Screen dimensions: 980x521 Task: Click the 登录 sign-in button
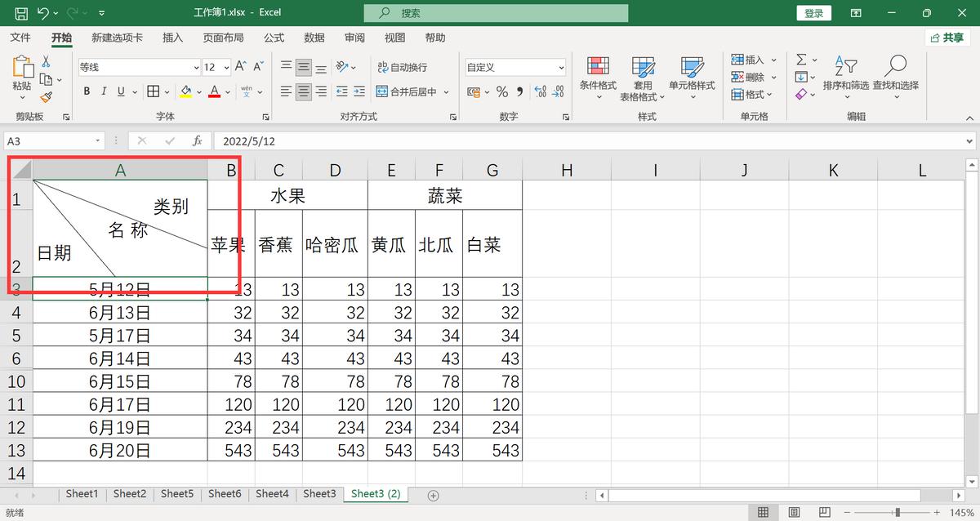tap(813, 12)
